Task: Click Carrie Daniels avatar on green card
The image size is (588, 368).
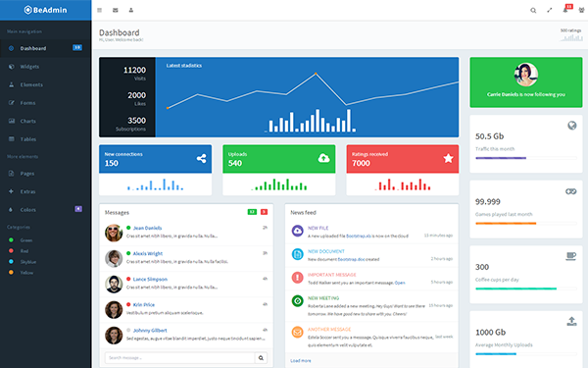Action: tap(526, 75)
